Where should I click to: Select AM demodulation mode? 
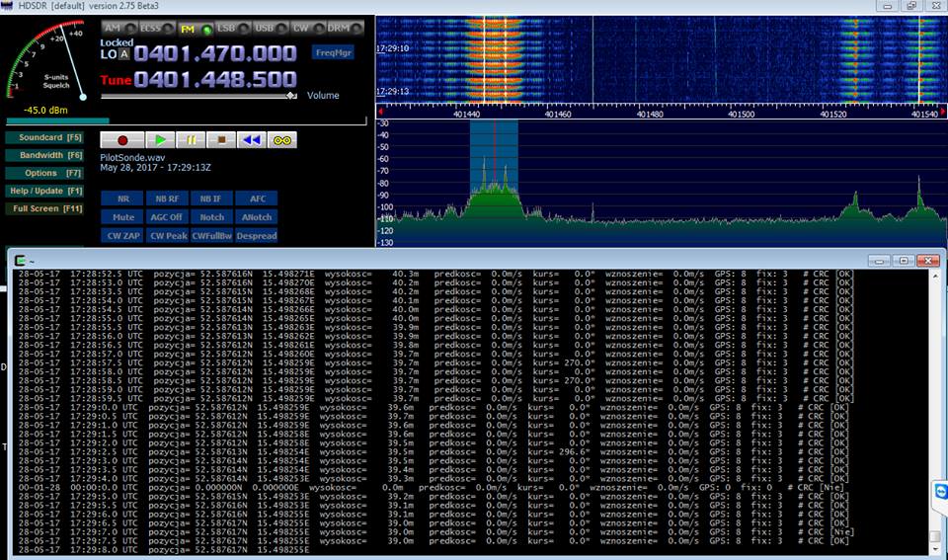tap(119, 28)
